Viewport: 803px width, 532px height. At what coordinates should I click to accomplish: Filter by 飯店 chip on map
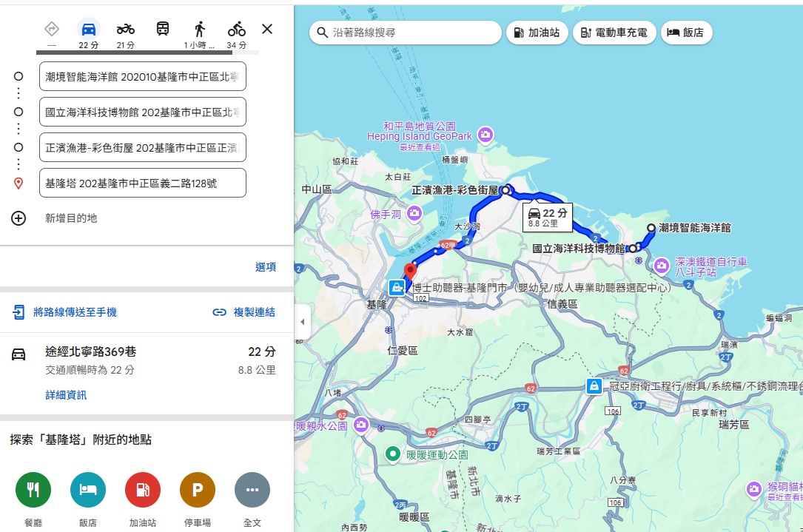[686, 33]
